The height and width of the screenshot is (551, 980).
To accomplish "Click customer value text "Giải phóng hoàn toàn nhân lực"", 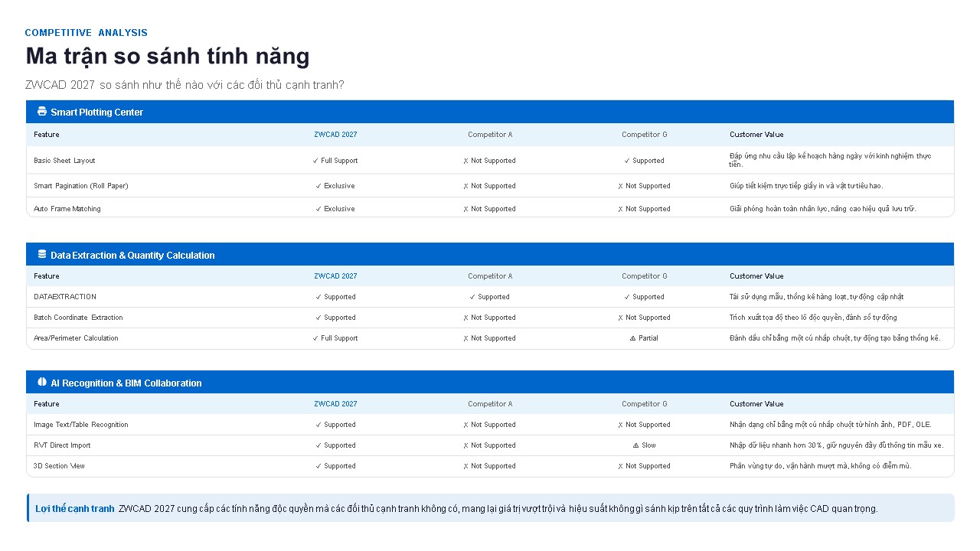I will 823,209.
